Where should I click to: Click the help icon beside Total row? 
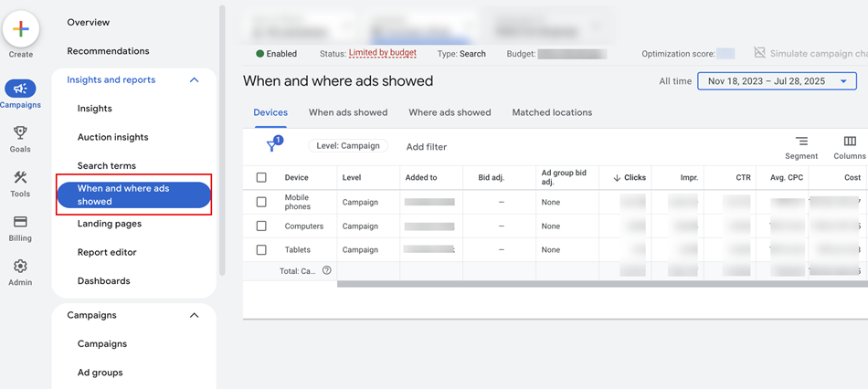[326, 270]
